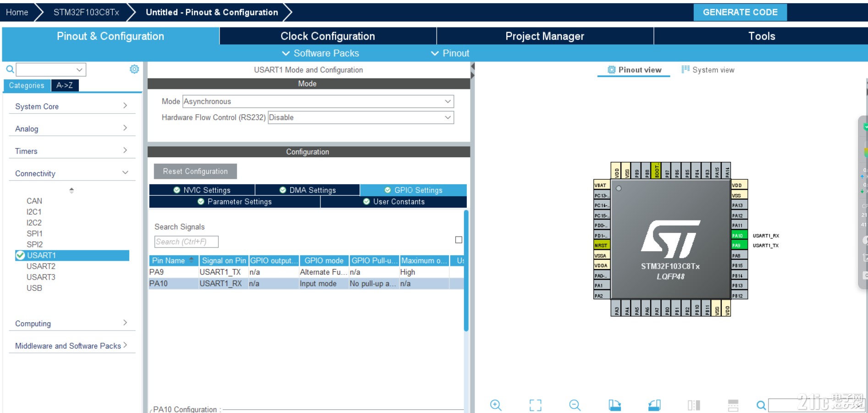Select SPI1 in the Connectivity list

pos(34,233)
